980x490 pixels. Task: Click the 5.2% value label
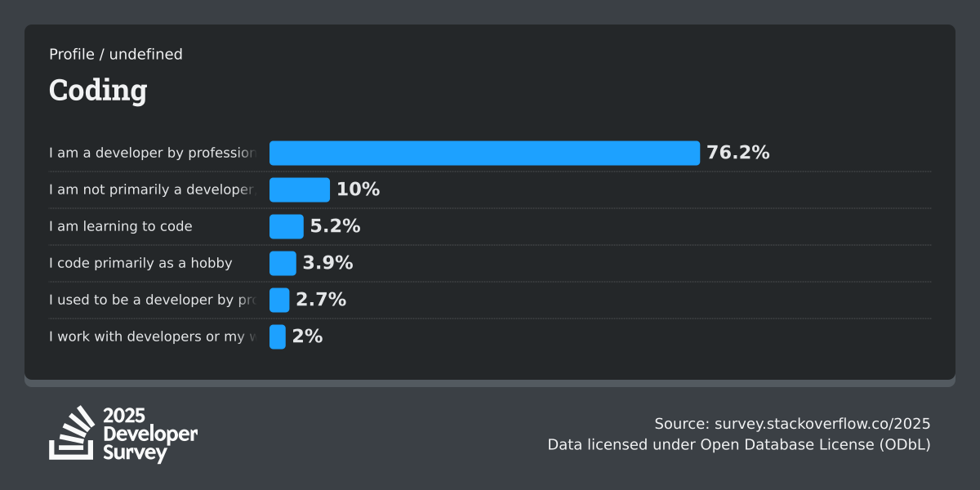click(x=335, y=226)
